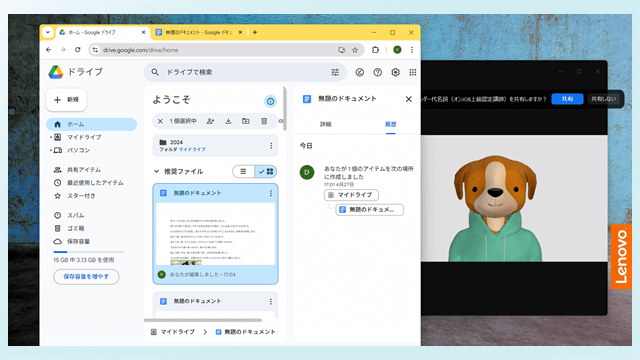
Task: Open the browser extensions puzzle icon
Action: coord(375,50)
